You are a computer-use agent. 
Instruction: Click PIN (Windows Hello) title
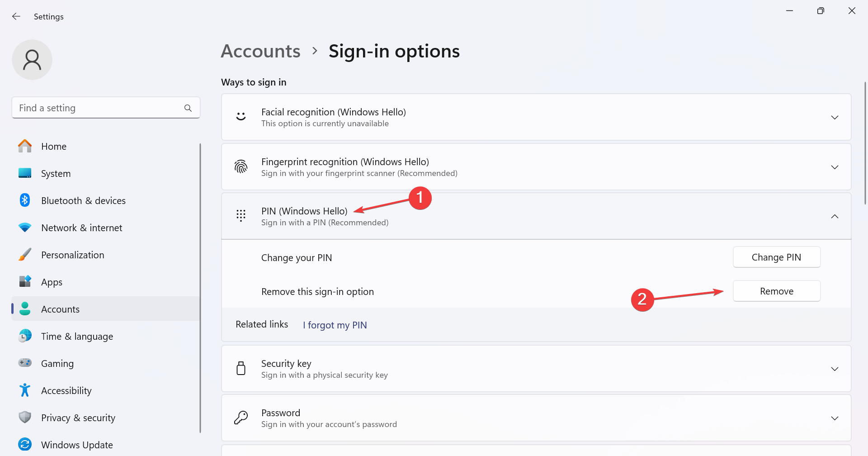[x=304, y=211]
